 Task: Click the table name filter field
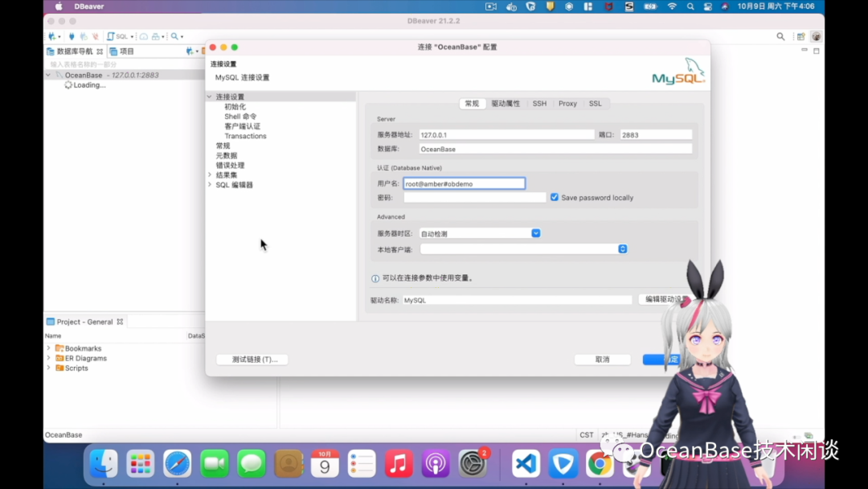(125, 64)
